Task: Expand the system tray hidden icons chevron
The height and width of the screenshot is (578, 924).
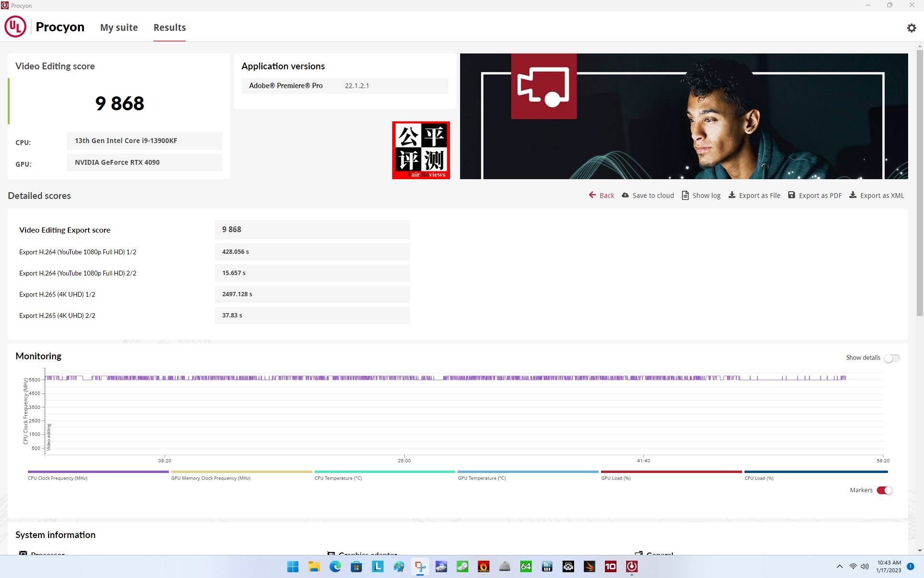Action: 839,566
